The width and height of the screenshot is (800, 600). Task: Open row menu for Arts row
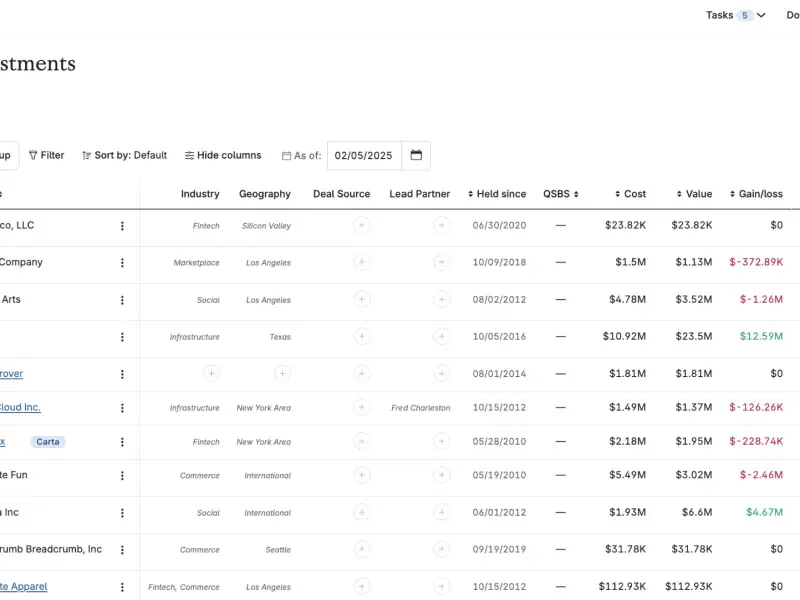pos(122,300)
